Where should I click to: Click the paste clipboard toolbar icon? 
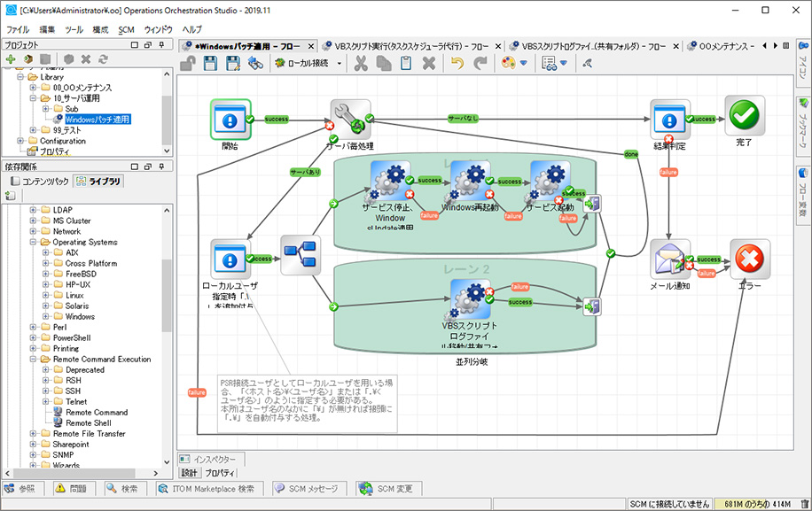406,63
